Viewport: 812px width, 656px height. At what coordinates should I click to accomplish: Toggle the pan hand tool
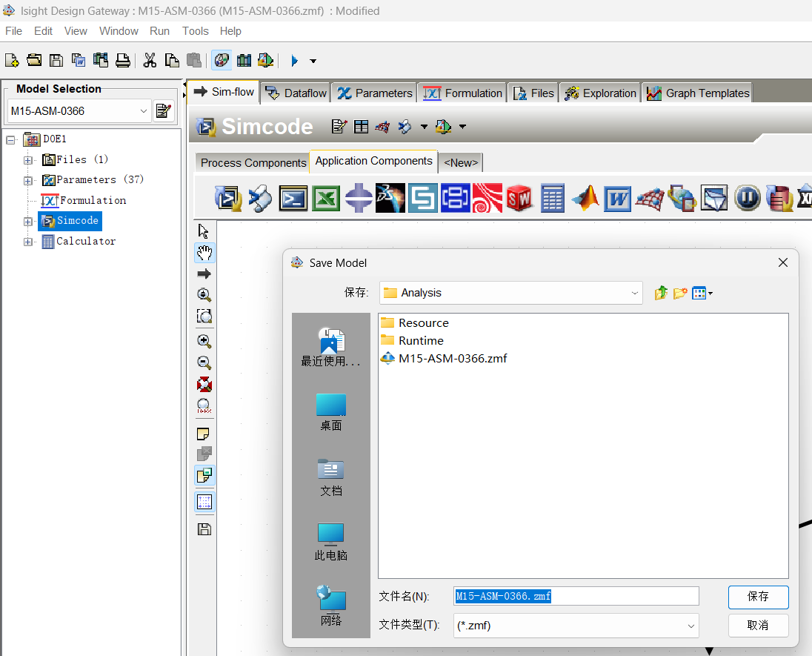pos(204,253)
